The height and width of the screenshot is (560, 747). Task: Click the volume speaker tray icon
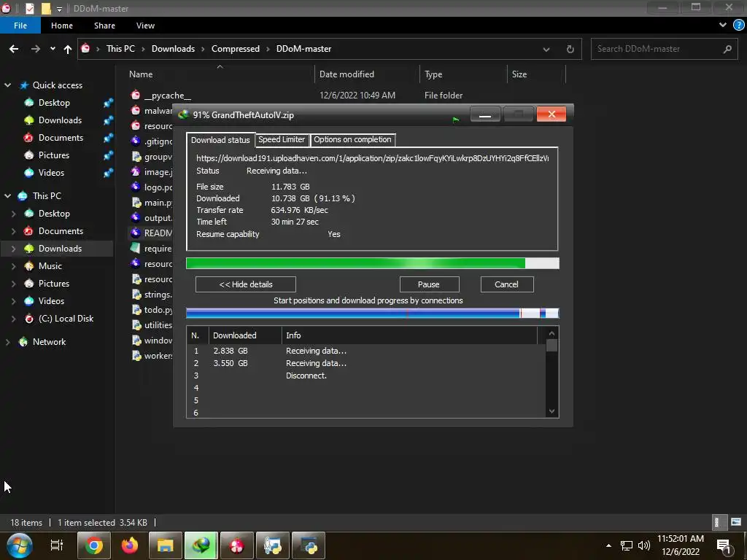pos(643,545)
